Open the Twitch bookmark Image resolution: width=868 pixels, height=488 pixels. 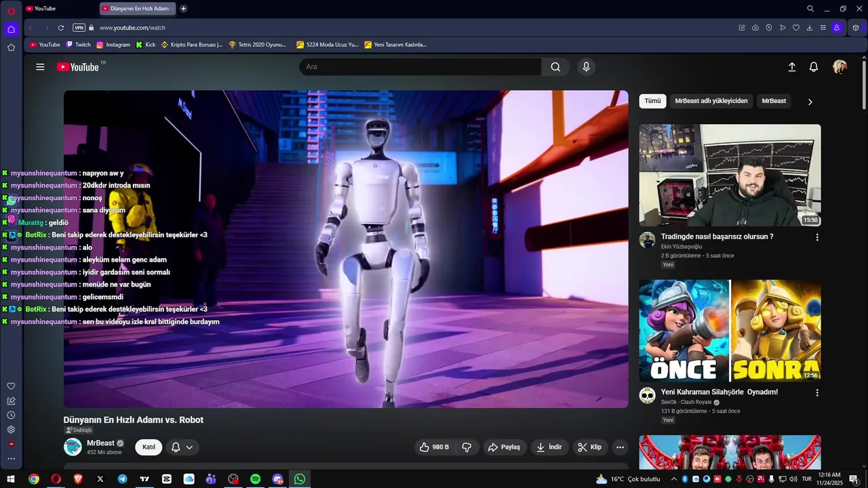79,45
